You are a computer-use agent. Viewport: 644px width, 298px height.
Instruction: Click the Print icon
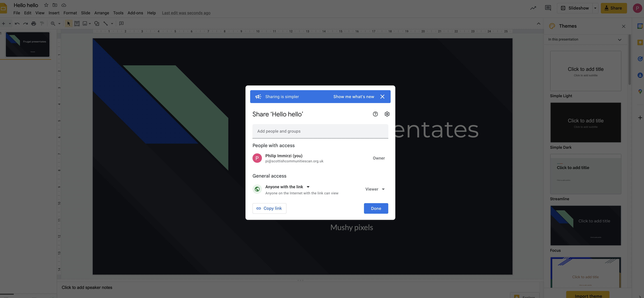click(34, 24)
